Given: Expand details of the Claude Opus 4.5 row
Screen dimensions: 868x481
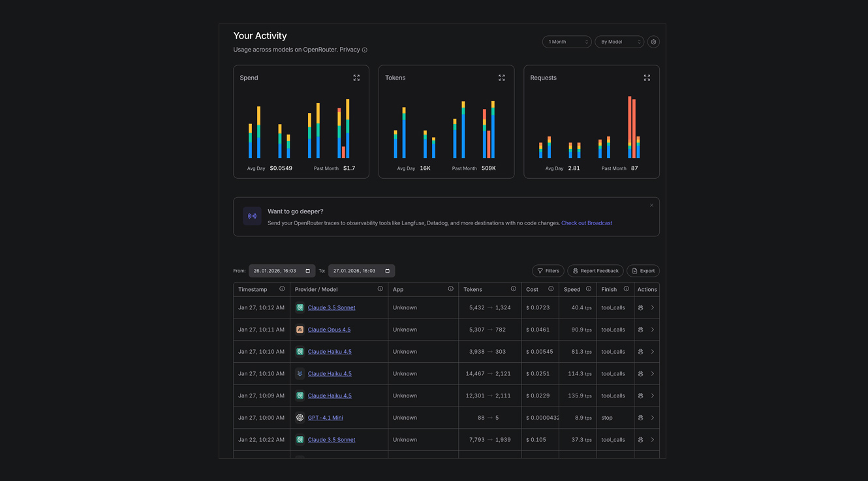Looking at the screenshot, I should (x=653, y=330).
